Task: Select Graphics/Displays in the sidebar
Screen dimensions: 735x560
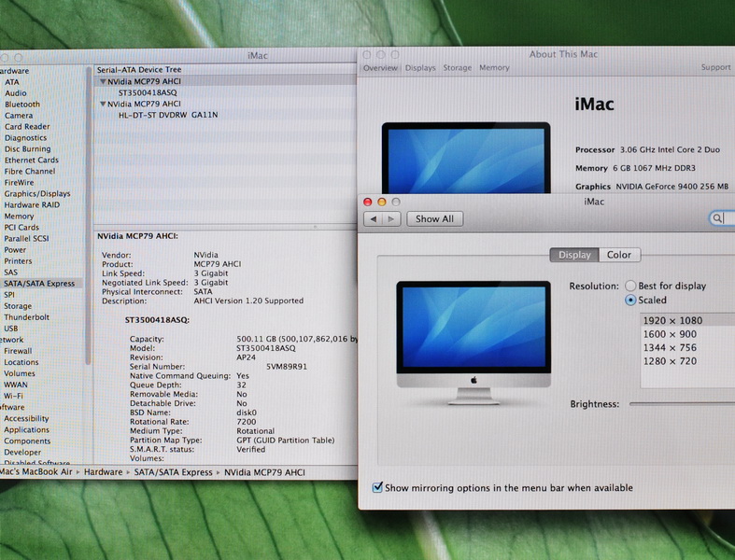Action: 37,194
